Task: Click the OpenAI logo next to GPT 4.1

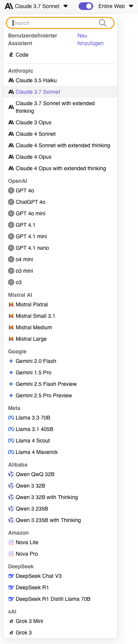Action: pyautogui.click(x=11, y=225)
